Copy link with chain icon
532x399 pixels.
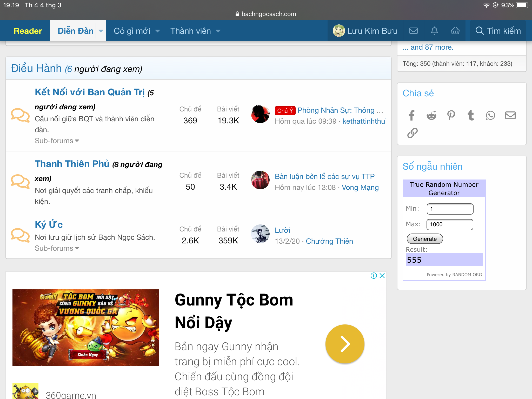point(412,133)
